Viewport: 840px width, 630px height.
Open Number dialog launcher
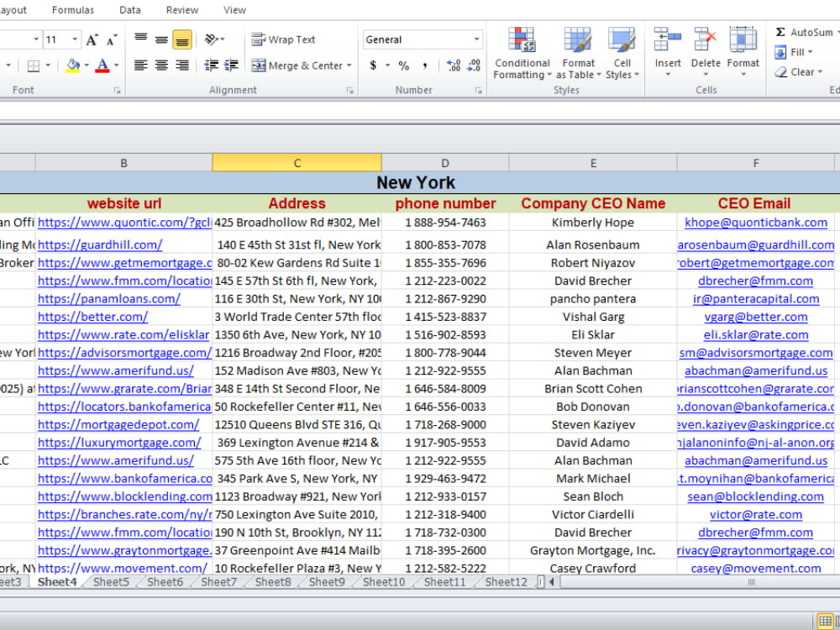click(479, 91)
